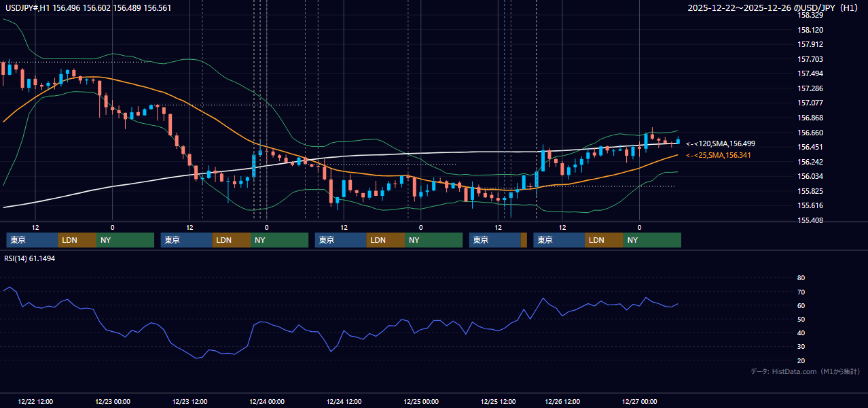Select the NY session block for 12/26
The image size is (868, 408).
coord(652,240)
